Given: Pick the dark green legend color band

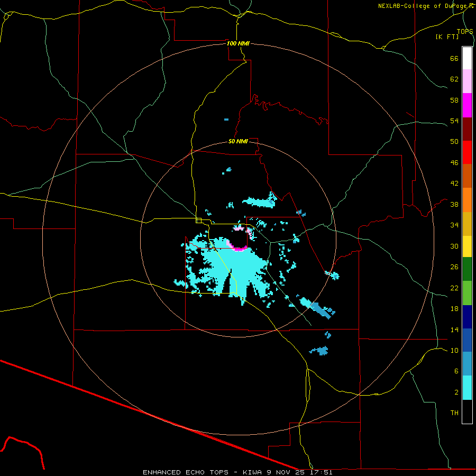Looking at the screenshot, I should [467, 269].
